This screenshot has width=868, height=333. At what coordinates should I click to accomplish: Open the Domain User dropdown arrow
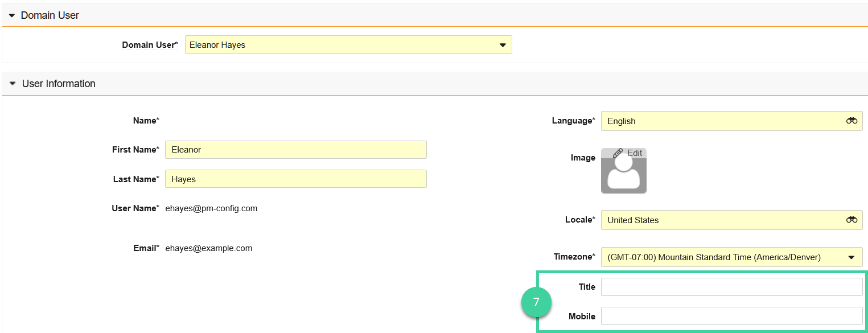pyautogui.click(x=502, y=44)
